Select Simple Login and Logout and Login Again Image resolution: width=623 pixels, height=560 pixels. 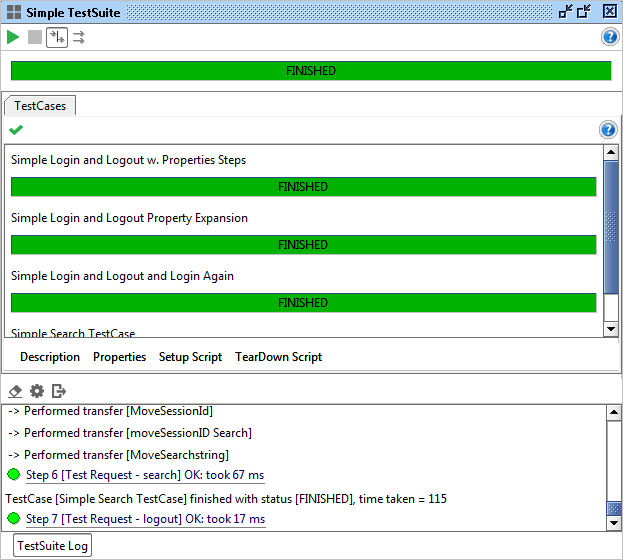pos(122,276)
